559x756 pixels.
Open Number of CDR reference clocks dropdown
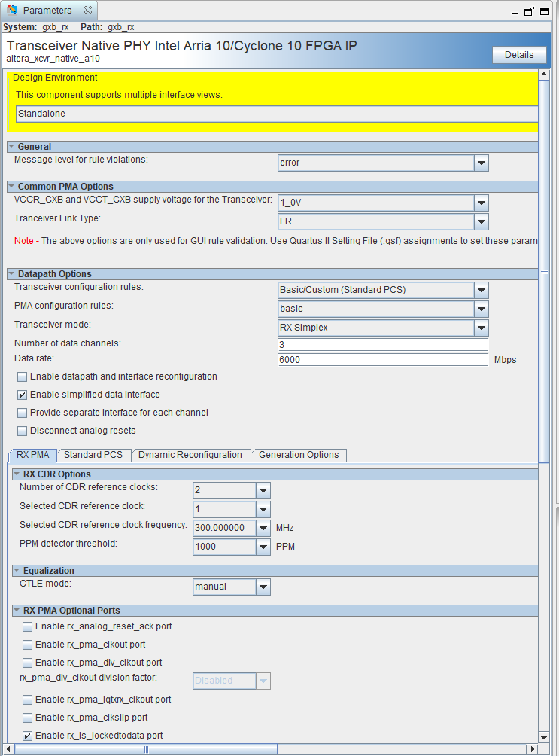pos(263,490)
